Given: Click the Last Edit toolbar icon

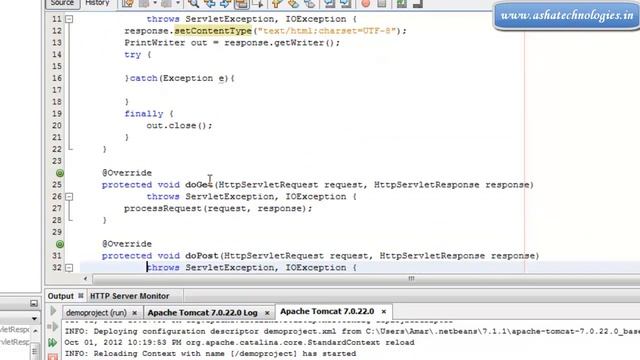Looking at the screenshot, I should (x=127, y=4).
